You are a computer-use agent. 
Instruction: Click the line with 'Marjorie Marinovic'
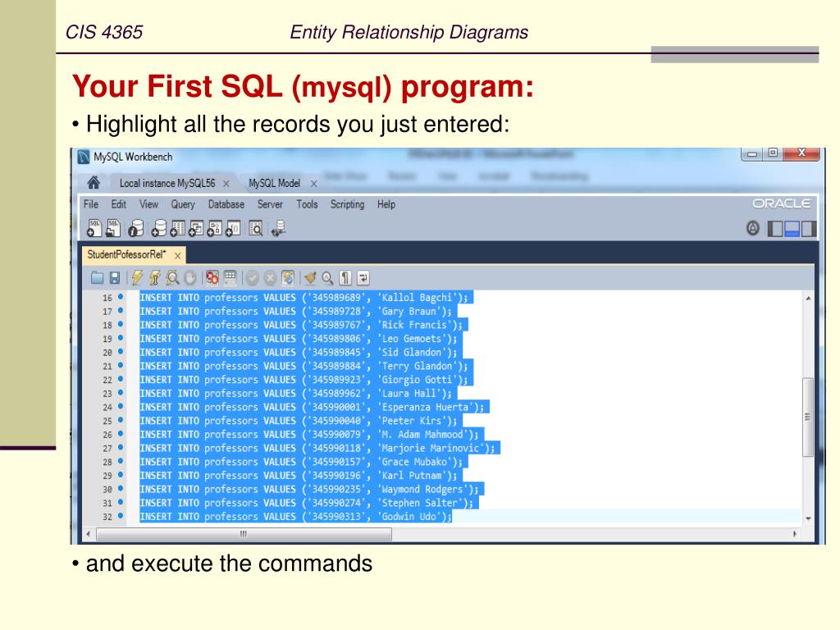tap(317, 448)
